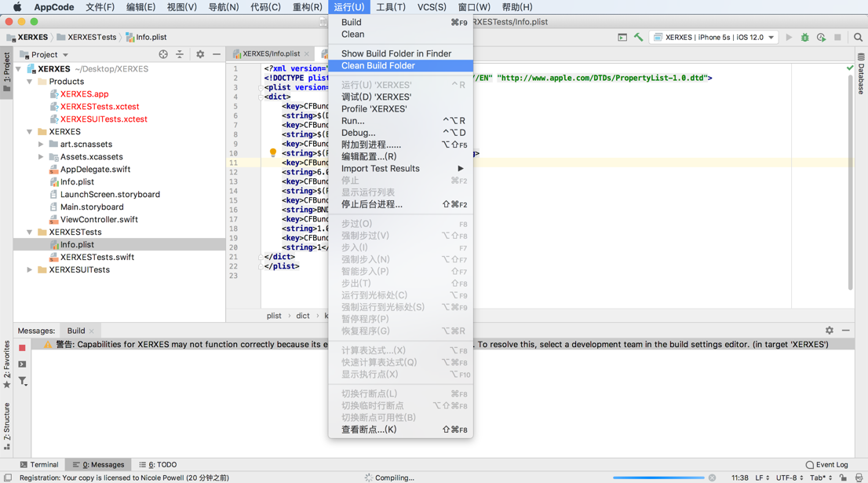This screenshot has width=868, height=483.
Task: Close the Build messages tab
Action: 91,331
